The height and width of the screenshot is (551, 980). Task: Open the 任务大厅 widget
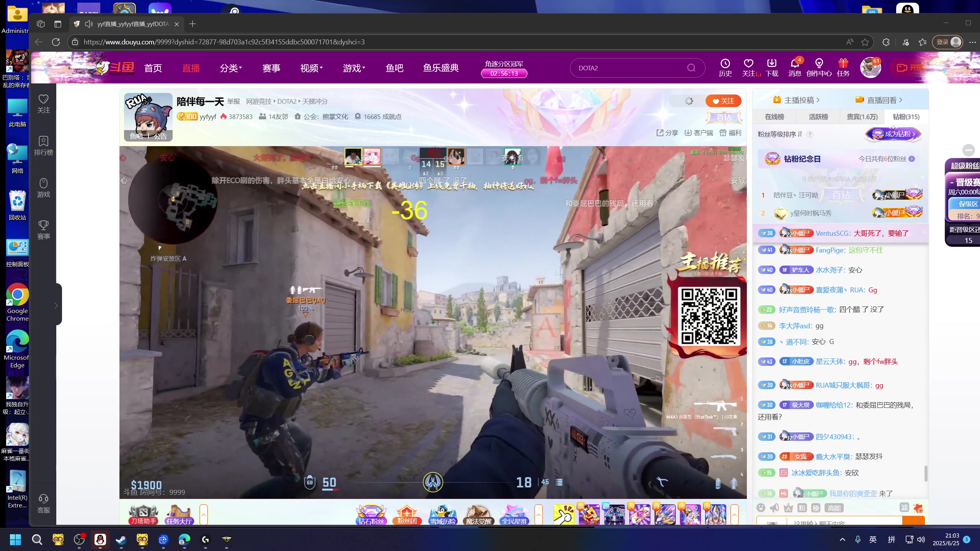[179, 514]
